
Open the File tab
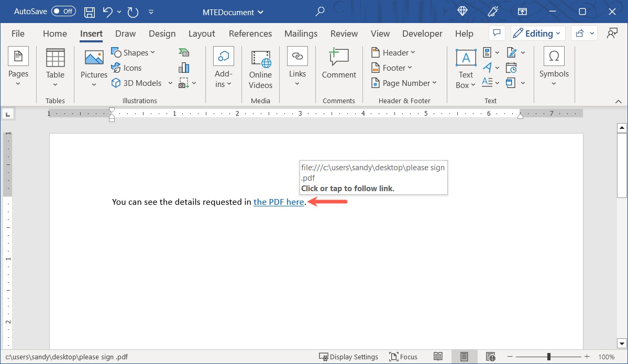(x=18, y=34)
